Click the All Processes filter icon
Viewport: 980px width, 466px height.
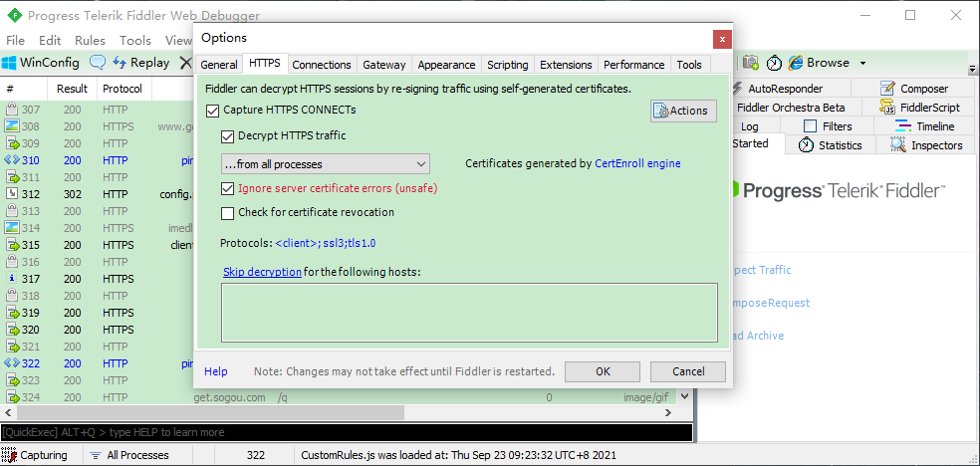[95, 455]
